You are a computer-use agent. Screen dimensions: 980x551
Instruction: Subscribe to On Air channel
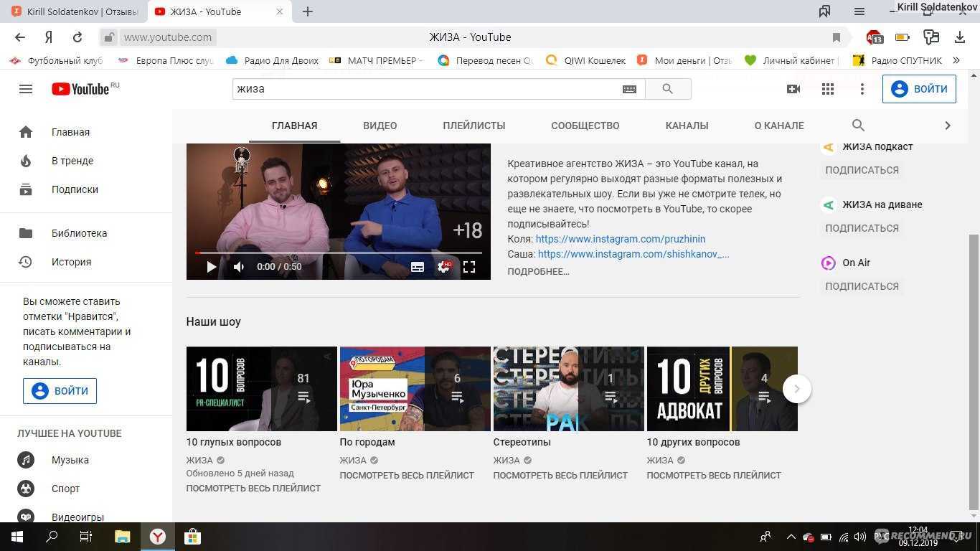click(x=862, y=286)
